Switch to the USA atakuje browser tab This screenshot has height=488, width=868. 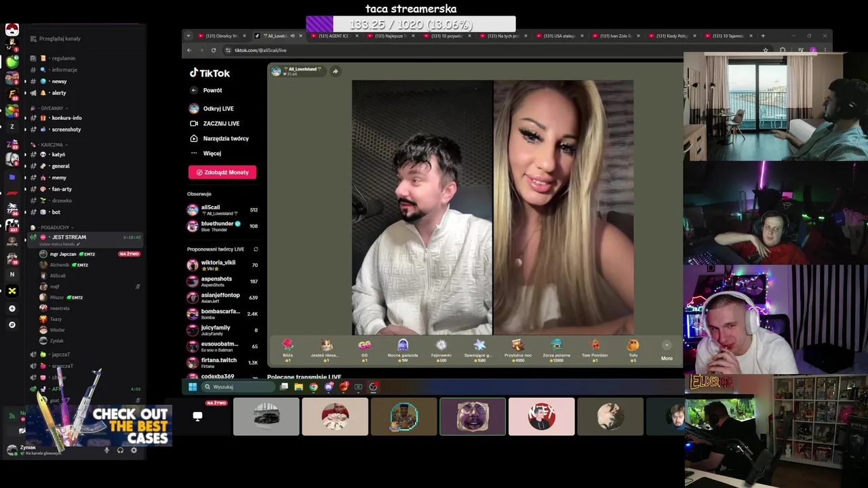[x=558, y=36]
